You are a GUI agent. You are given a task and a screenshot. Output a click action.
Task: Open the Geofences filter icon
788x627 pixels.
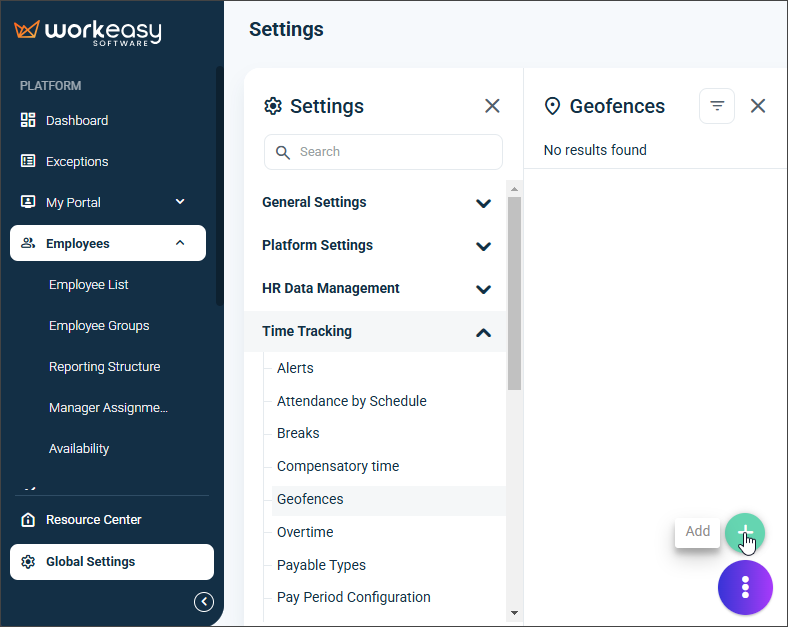coord(717,106)
